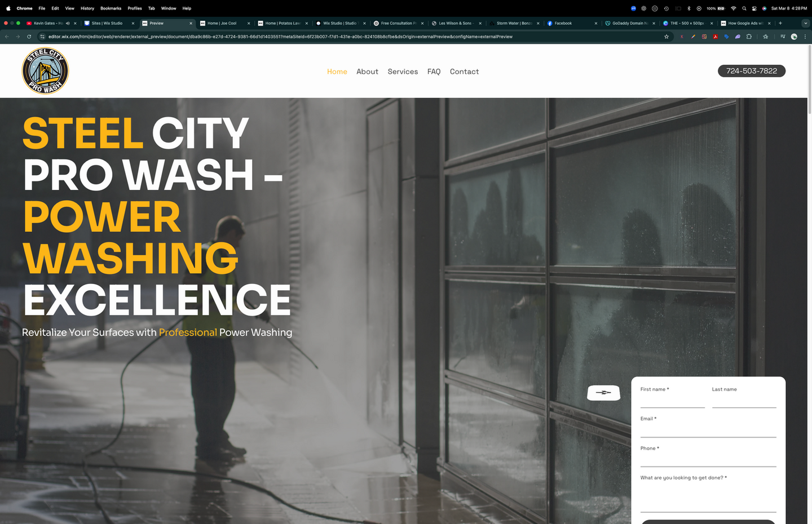Viewport: 812px width, 524px height.
Task: Open the Chrome extensions puzzle icon
Action: (x=749, y=36)
